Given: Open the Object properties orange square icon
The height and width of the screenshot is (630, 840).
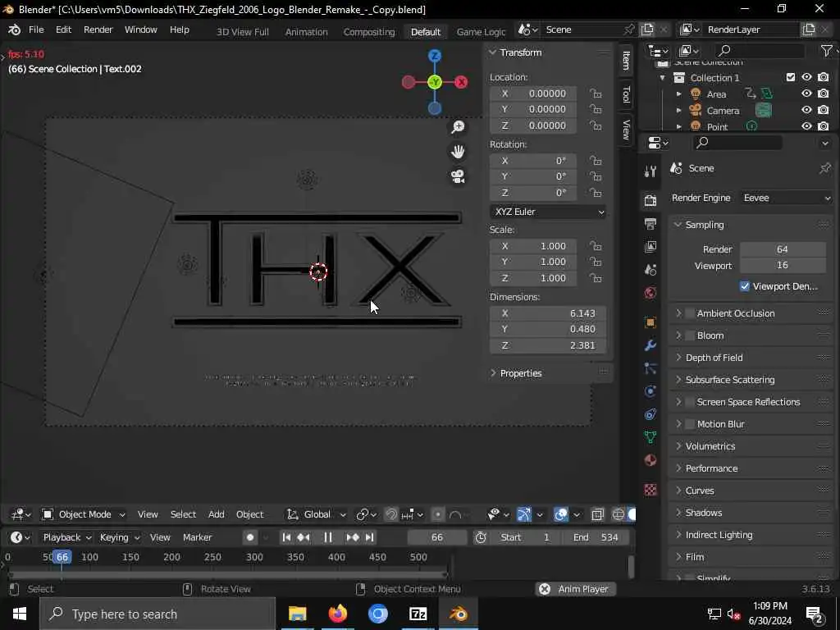Looking at the screenshot, I should tap(651, 322).
